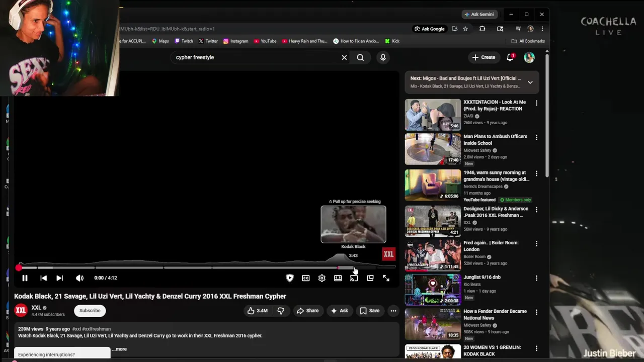Open the XXL channel name link
Viewport: 644px width, 362px height.
click(36, 308)
